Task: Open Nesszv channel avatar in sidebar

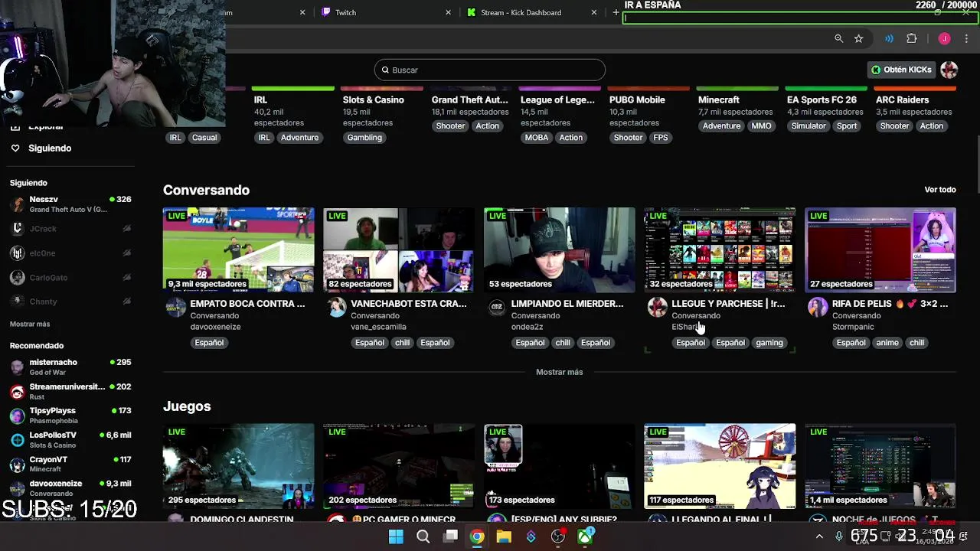Action: tap(18, 204)
